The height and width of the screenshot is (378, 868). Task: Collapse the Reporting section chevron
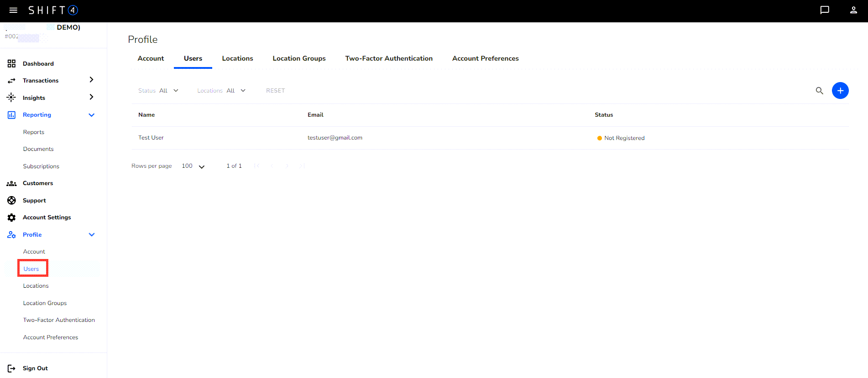click(x=91, y=115)
